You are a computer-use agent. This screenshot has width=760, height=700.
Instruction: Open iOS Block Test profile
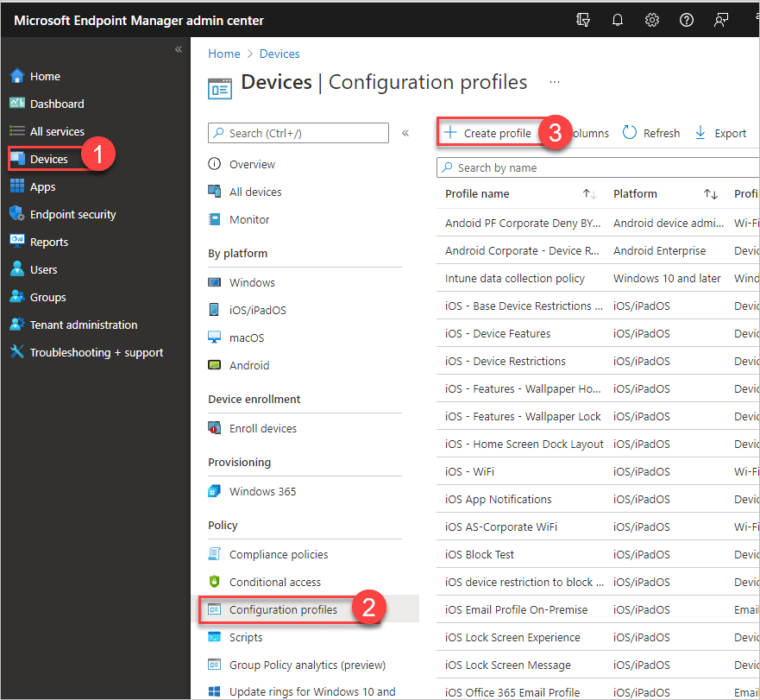coord(480,555)
